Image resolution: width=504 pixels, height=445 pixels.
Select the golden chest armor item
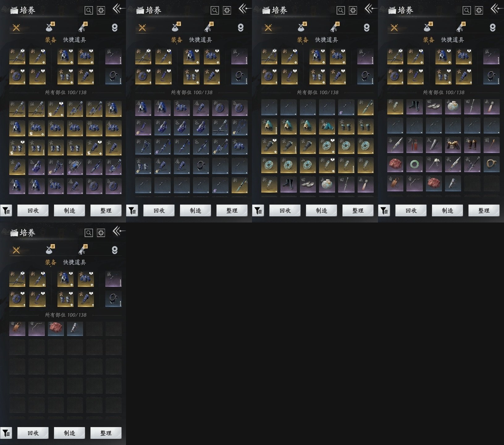click(x=453, y=145)
